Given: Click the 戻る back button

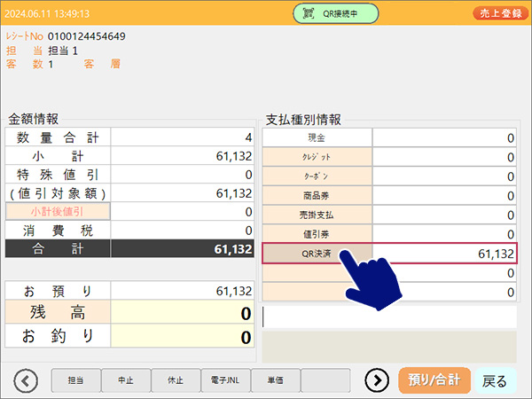Looking at the screenshot, I should click(495, 380).
